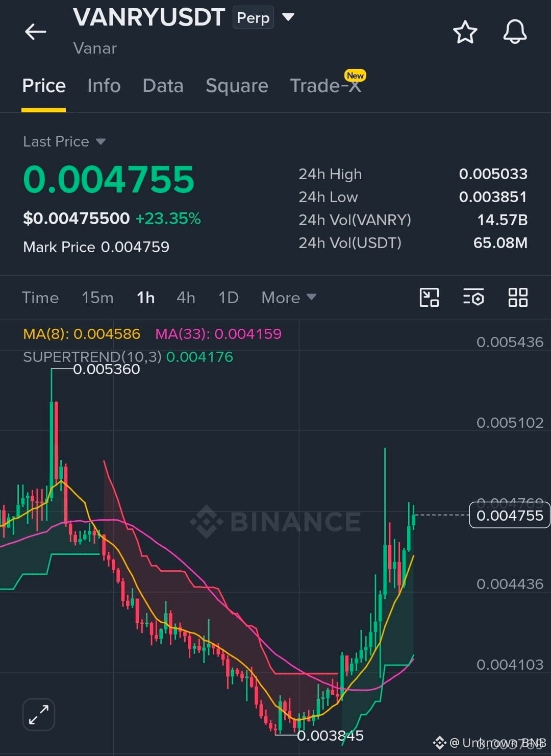
Task: Click the MA(8): 0.004586 indicator label
Action: click(82, 334)
